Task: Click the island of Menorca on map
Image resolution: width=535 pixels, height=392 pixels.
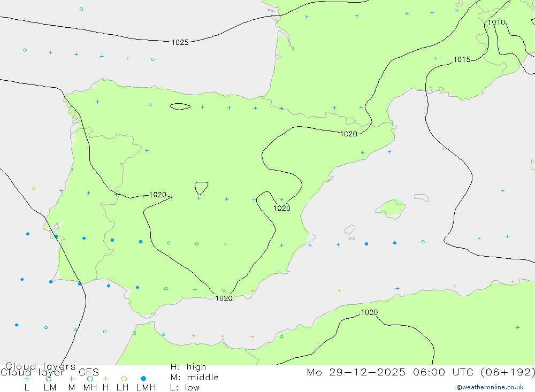Action: pos(422,197)
